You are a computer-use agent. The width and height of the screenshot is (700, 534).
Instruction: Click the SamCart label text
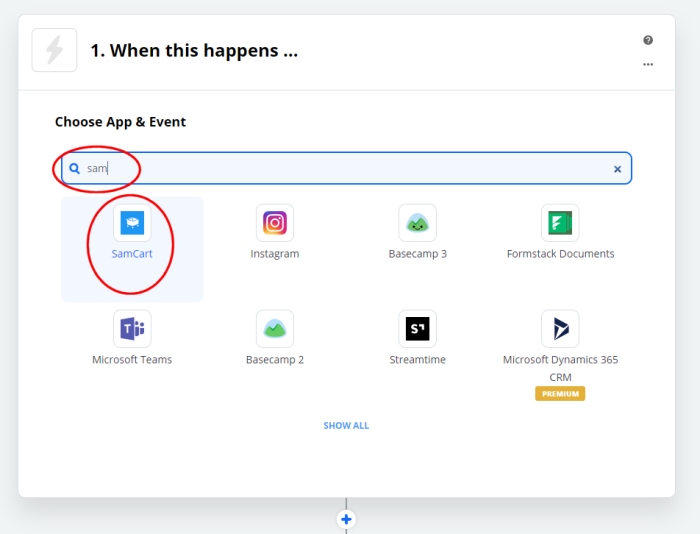tap(132, 254)
